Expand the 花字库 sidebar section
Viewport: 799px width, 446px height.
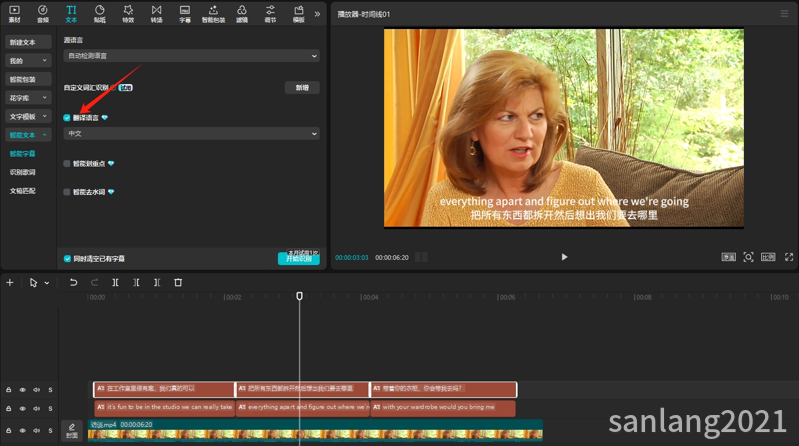pos(28,98)
